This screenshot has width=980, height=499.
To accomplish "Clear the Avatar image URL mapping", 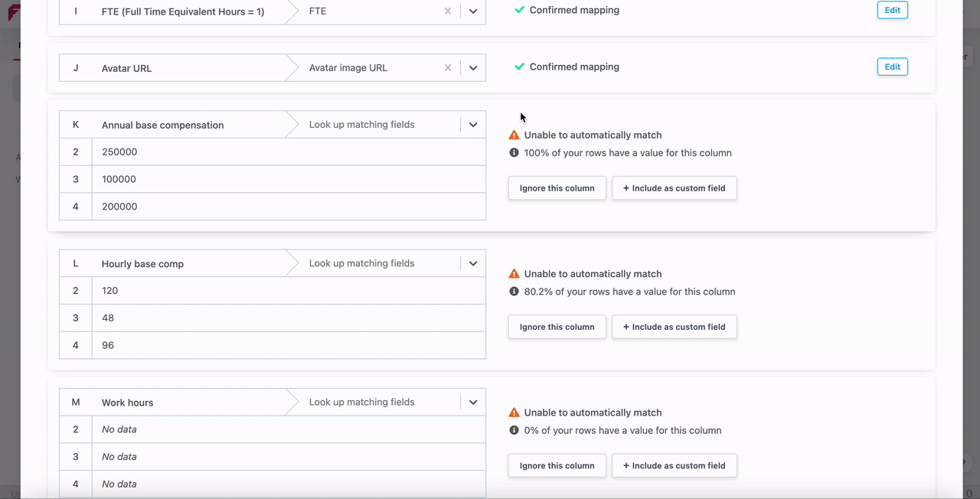I will point(448,68).
